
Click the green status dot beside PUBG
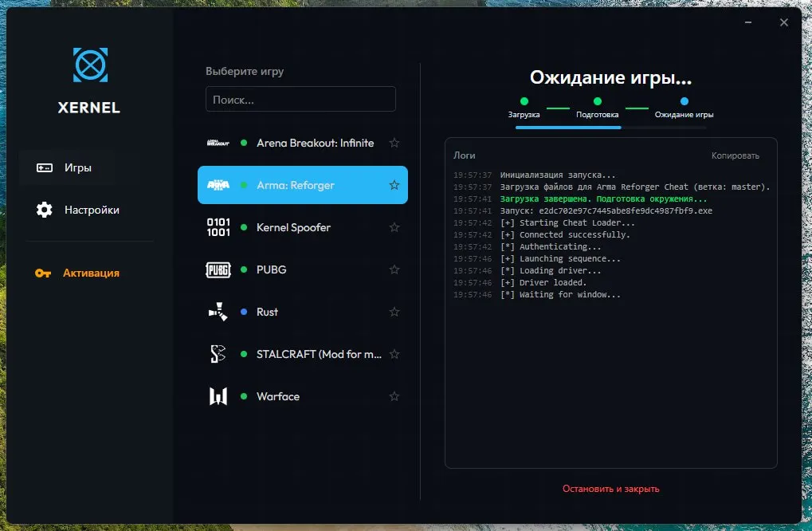click(243, 269)
